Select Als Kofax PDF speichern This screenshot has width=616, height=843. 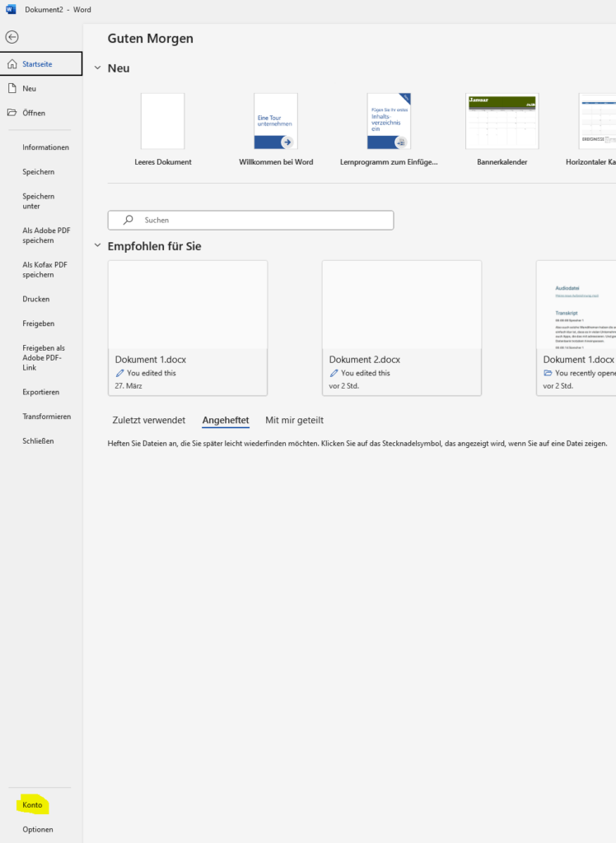(x=44, y=270)
